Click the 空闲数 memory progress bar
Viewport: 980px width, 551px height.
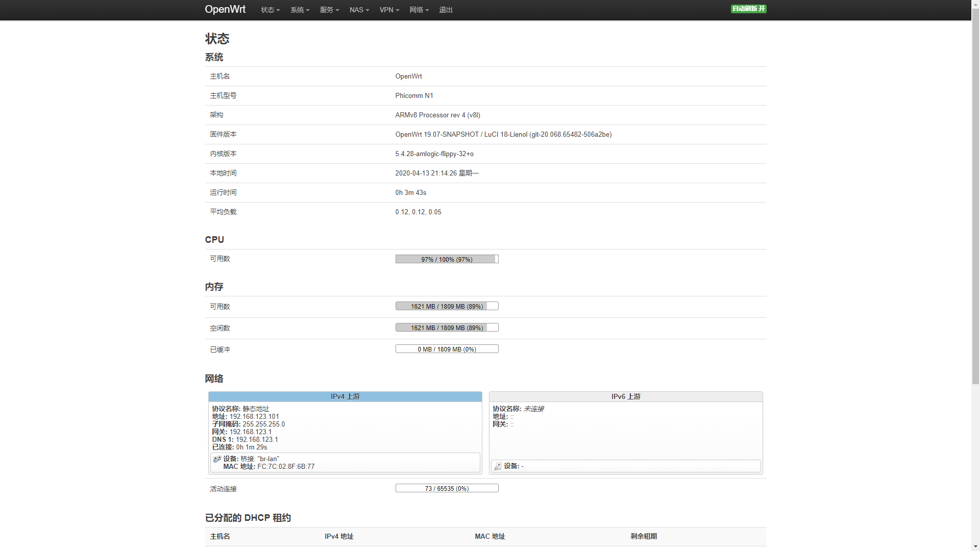coord(447,328)
